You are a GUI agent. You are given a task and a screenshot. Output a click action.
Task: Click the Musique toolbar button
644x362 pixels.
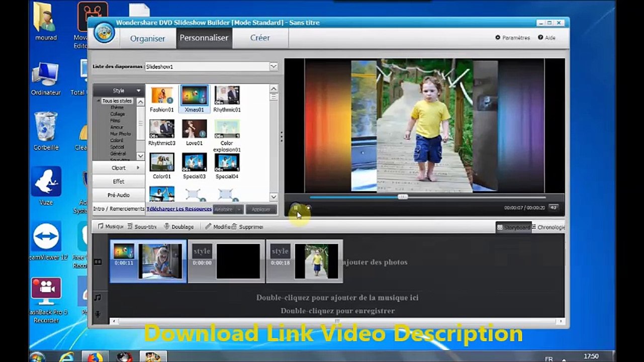[x=110, y=227]
